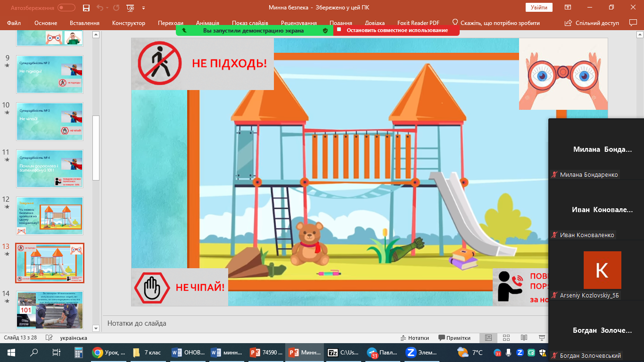The image size is (644, 362).
Task: Switch to PowerPoint '74590' taskbar window
Action: click(x=266, y=352)
